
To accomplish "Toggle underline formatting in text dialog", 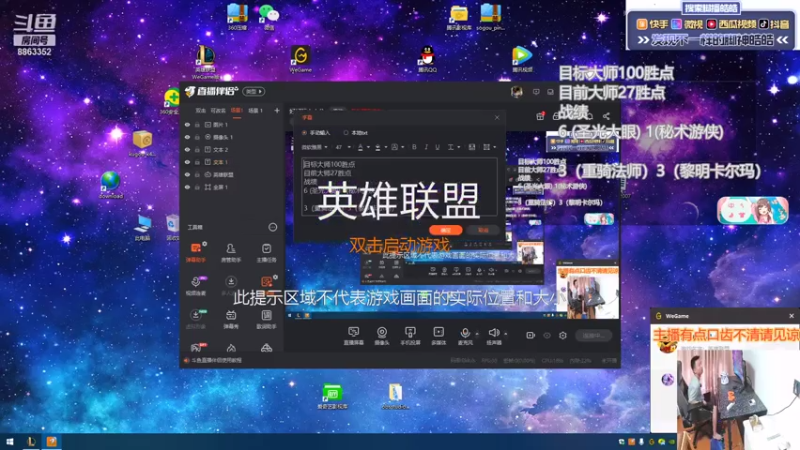I will 437,147.
